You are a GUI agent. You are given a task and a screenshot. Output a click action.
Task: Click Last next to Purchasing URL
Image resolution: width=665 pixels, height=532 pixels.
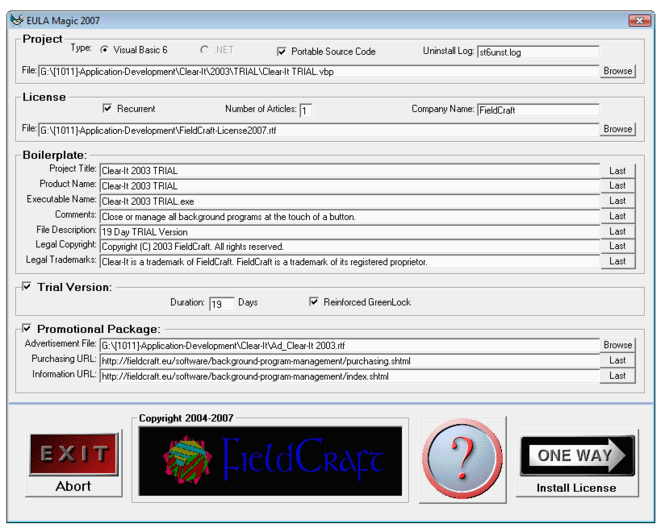(x=618, y=360)
